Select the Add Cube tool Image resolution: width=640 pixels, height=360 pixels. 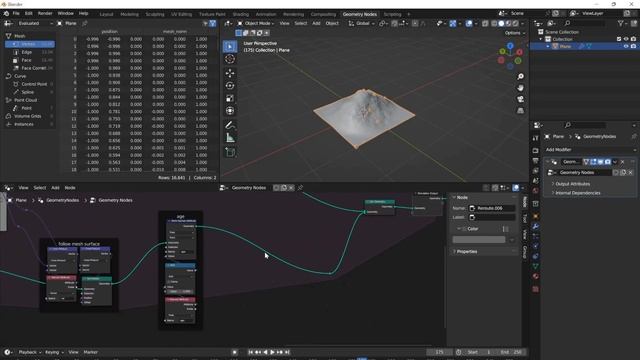pos(230,153)
